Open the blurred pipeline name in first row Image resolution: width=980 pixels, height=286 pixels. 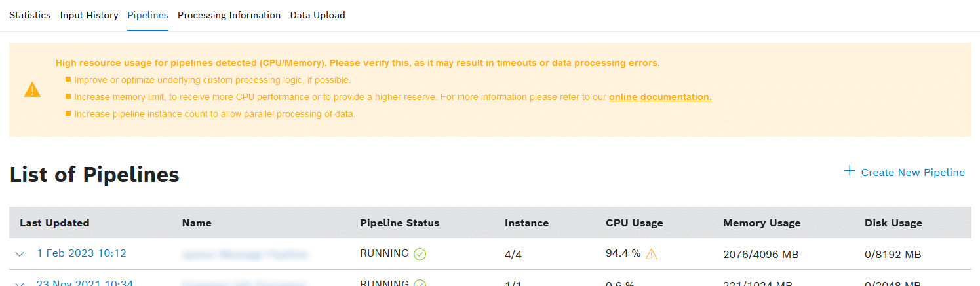(245, 254)
